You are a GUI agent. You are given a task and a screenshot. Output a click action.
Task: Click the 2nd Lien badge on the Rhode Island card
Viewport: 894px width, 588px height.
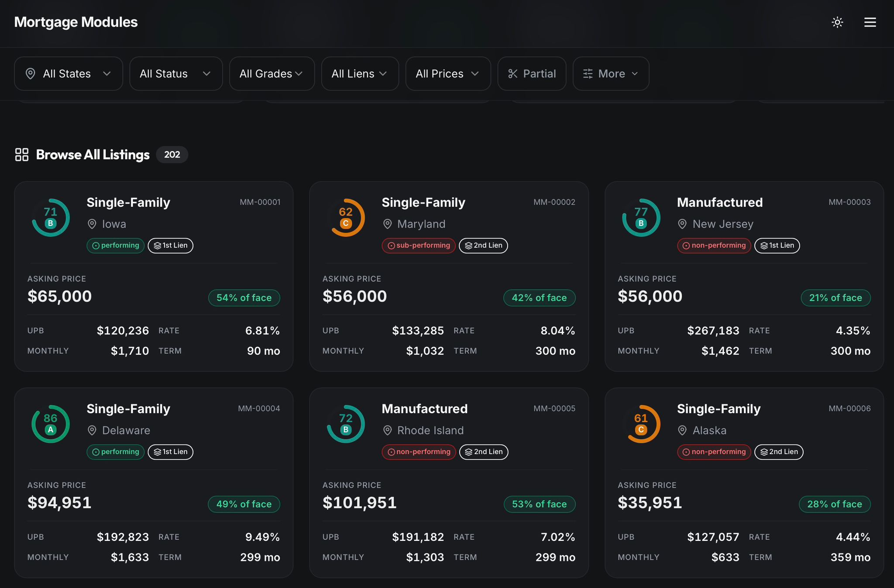click(484, 452)
